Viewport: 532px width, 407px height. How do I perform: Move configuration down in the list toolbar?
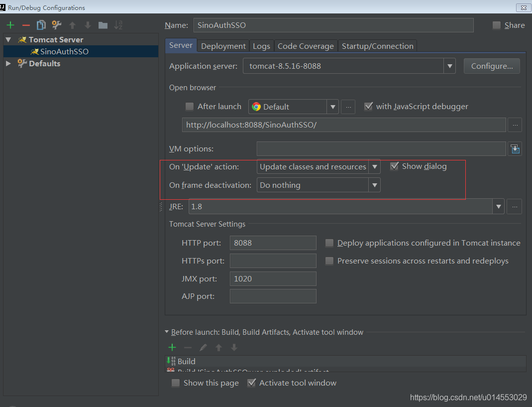[88, 25]
